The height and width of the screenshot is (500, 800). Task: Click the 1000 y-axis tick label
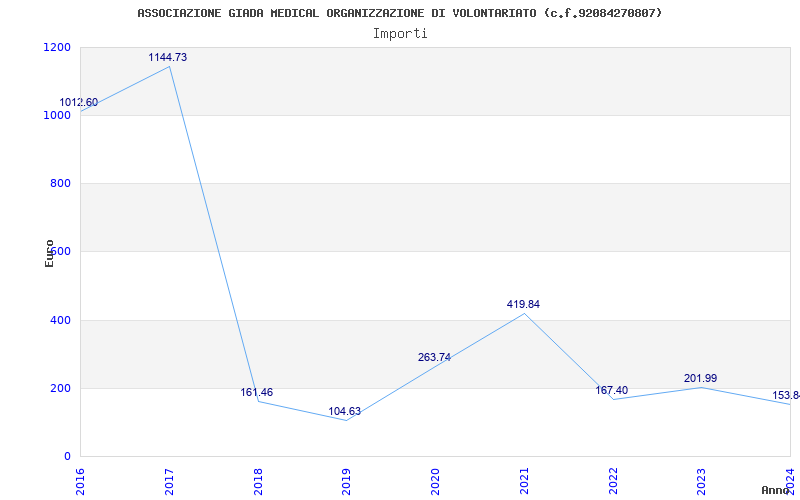pos(58,115)
